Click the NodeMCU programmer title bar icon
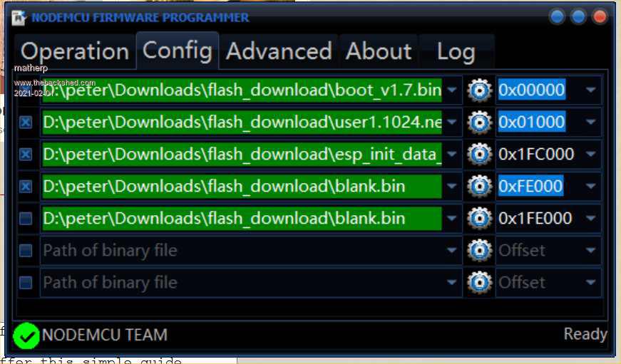This screenshot has height=364, width=621. click(19, 18)
